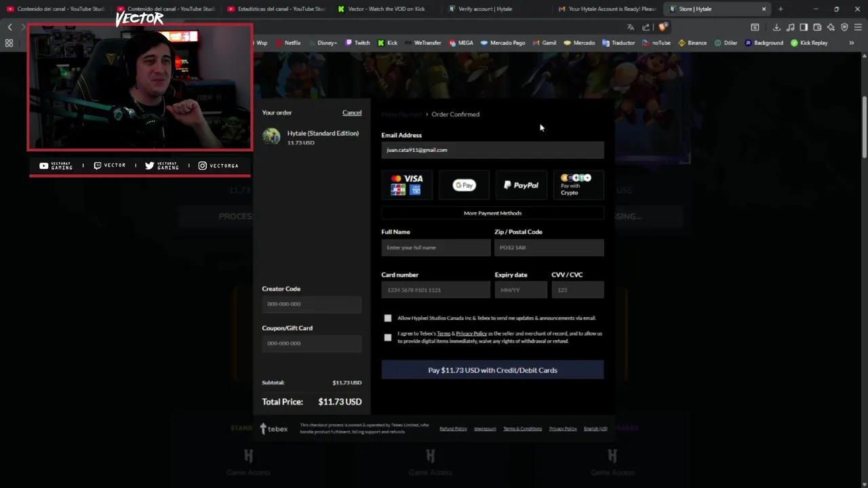Open the media playlist music icon

790,27
